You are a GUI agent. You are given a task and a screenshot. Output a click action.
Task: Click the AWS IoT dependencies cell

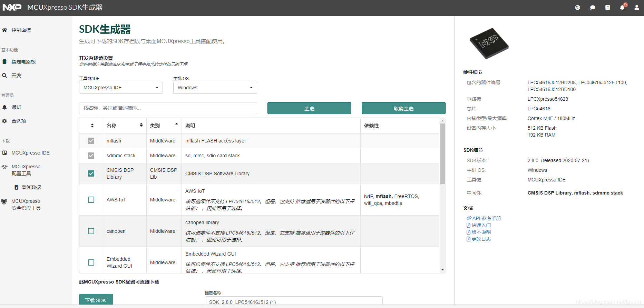click(400, 200)
